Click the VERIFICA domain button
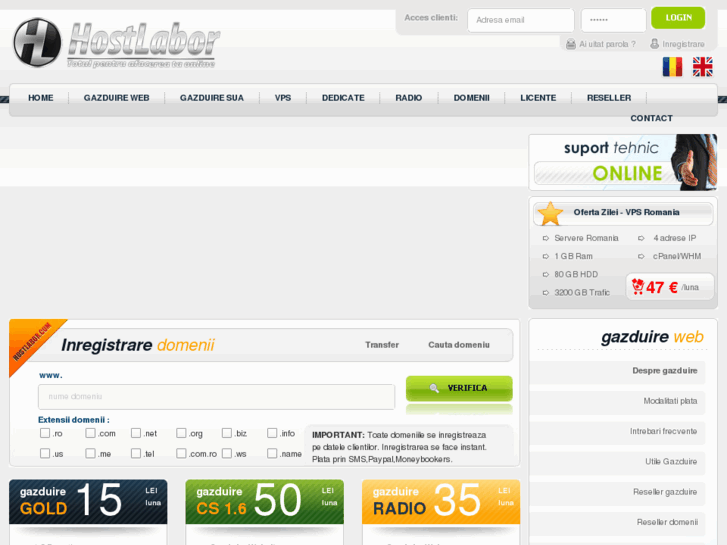The image size is (727, 545). click(x=459, y=388)
